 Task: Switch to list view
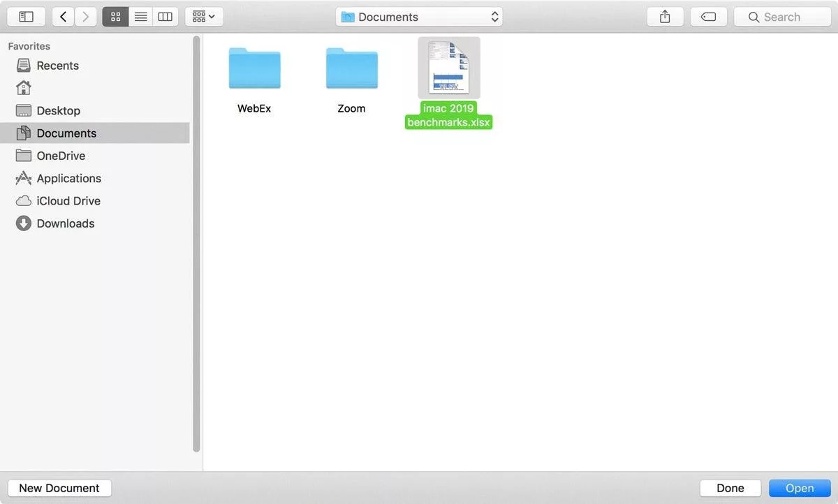(140, 16)
